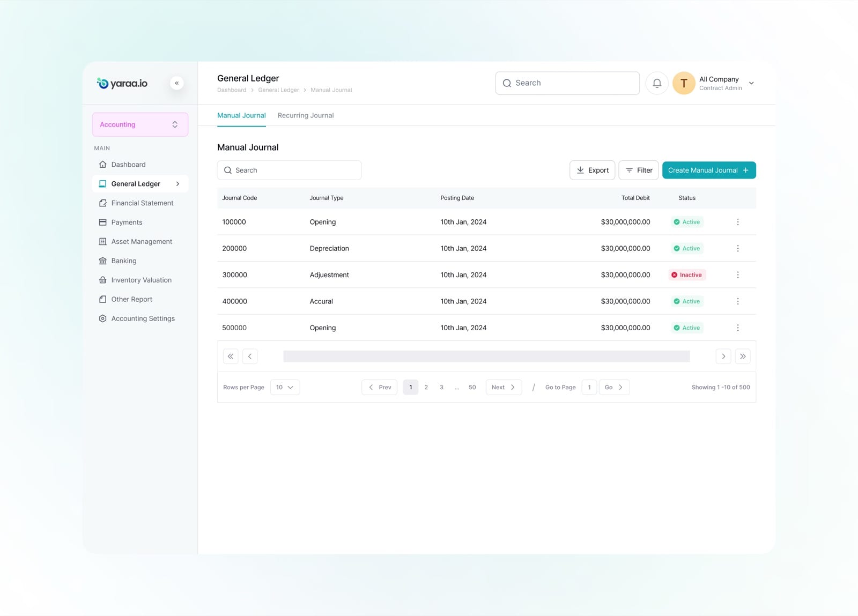Jump table scroll to first columns

(231, 356)
